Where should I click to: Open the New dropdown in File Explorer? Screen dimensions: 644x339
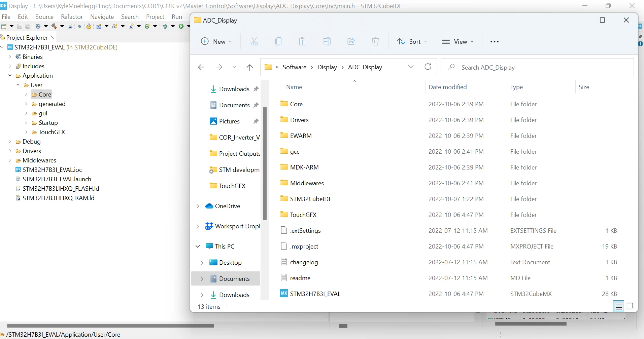[x=216, y=41]
